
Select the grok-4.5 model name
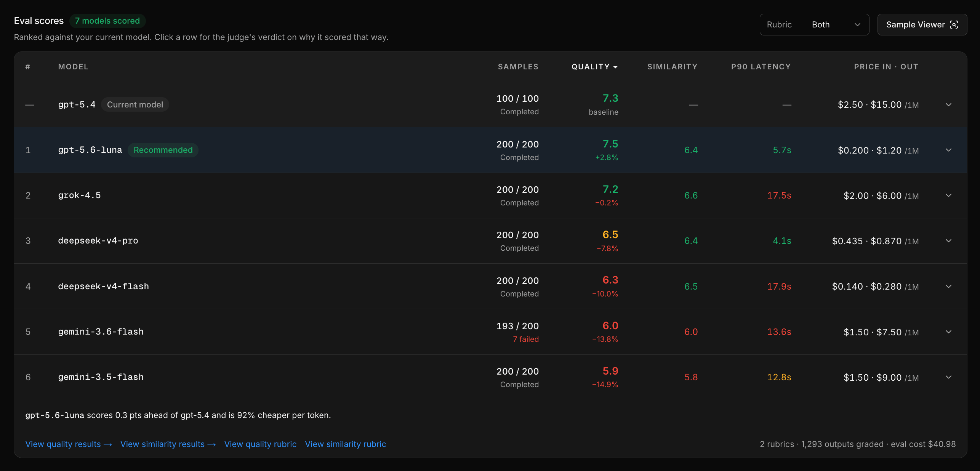pos(79,195)
